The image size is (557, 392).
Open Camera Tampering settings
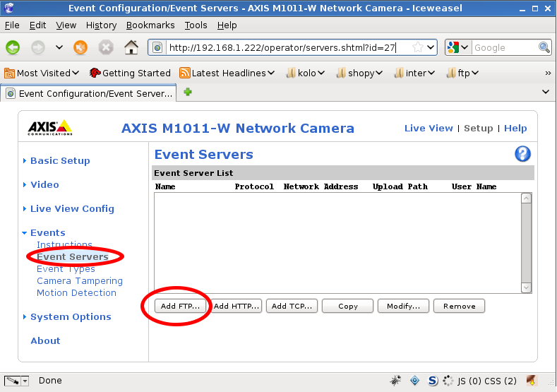tap(80, 281)
